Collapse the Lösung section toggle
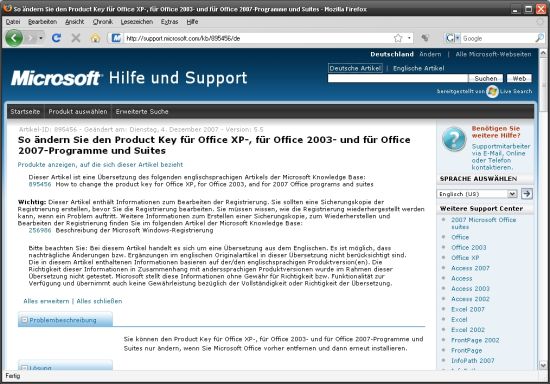This screenshot has width=550, height=384. click(x=24, y=368)
